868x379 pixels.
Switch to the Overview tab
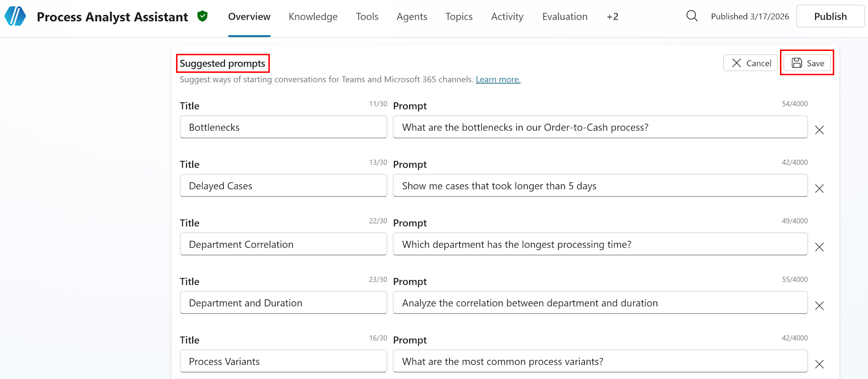249,17
